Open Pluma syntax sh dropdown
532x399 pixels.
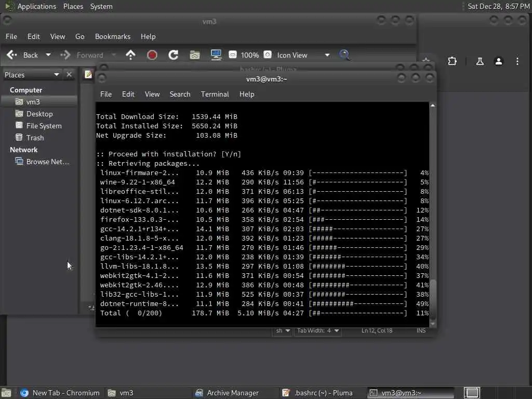[x=283, y=330]
